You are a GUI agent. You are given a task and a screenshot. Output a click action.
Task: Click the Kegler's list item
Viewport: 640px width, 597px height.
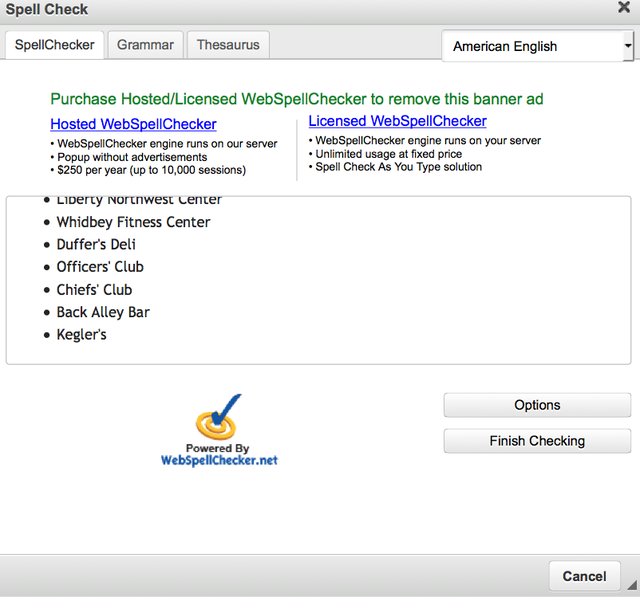pos(81,334)
